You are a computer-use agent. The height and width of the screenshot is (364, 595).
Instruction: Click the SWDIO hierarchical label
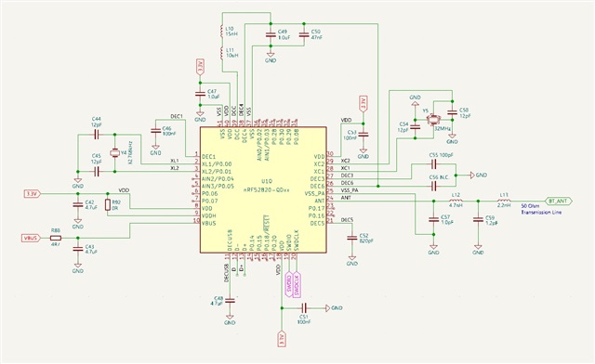[289, 284]
